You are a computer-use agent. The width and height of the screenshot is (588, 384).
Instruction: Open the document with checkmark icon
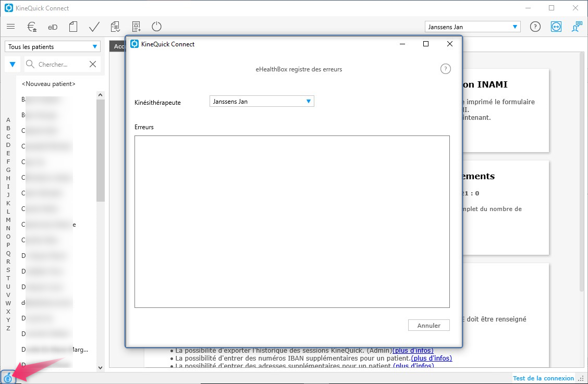click(115, 27)
